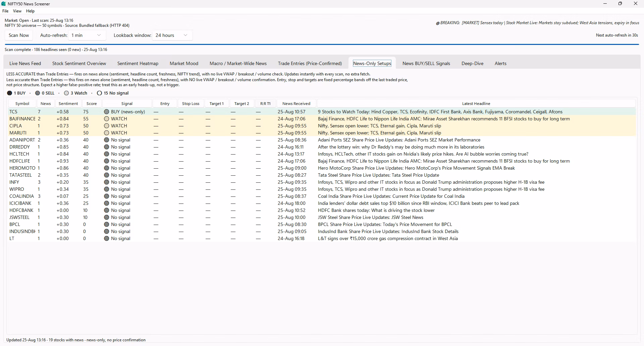Image resolution: width=644 pixels, height=346 pixels.
Task: Open the Macro / Market-Wide News tab
Action: (238, 63)
